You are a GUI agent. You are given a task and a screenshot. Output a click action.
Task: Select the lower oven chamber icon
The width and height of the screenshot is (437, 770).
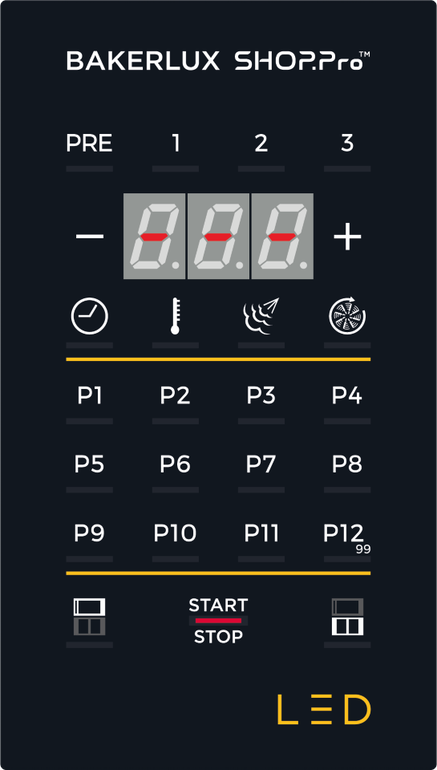(347, 617)
